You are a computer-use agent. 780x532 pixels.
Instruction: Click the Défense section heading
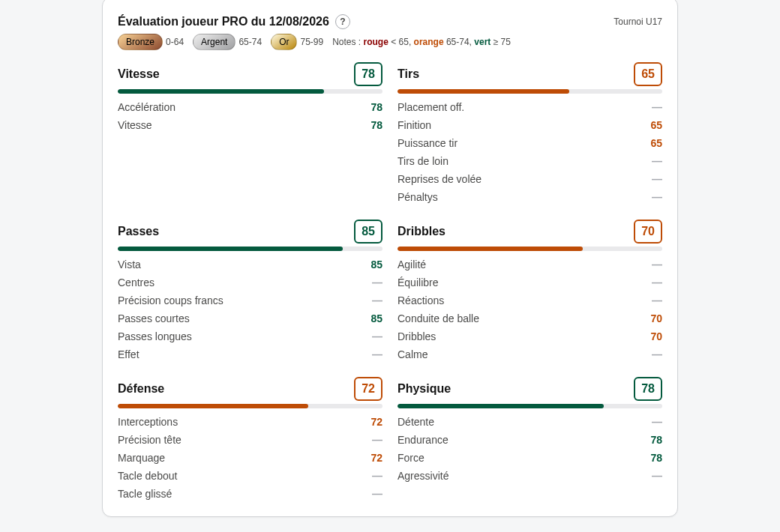pos(141,389)
